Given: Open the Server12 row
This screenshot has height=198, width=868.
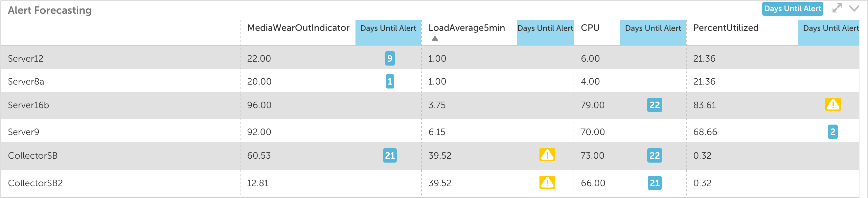Looking at the screenshot, I should (x=430, y=58).
